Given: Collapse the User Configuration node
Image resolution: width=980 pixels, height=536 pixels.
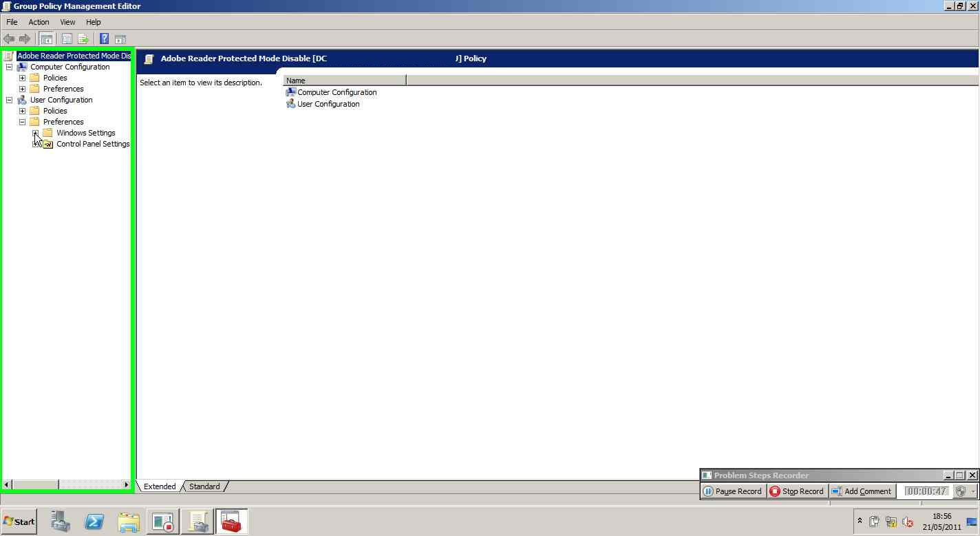Looking at the screenshot, I should [x=9, y=100].
